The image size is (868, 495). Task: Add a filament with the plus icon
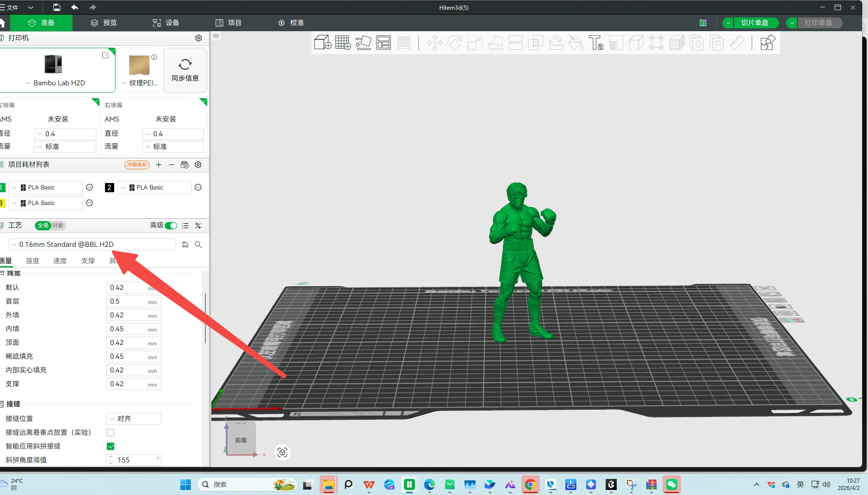[x=159, y=165]
